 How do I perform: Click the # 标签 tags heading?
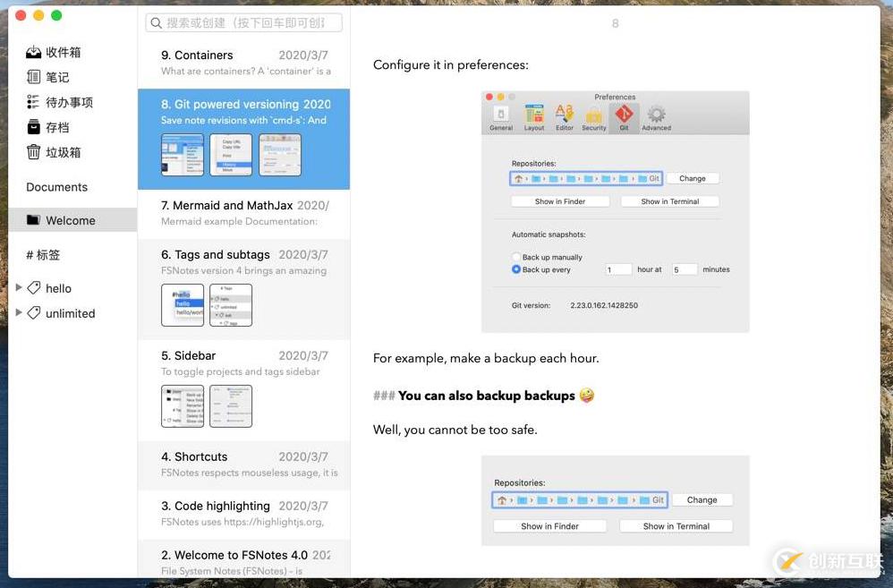[x=43, y=255]
